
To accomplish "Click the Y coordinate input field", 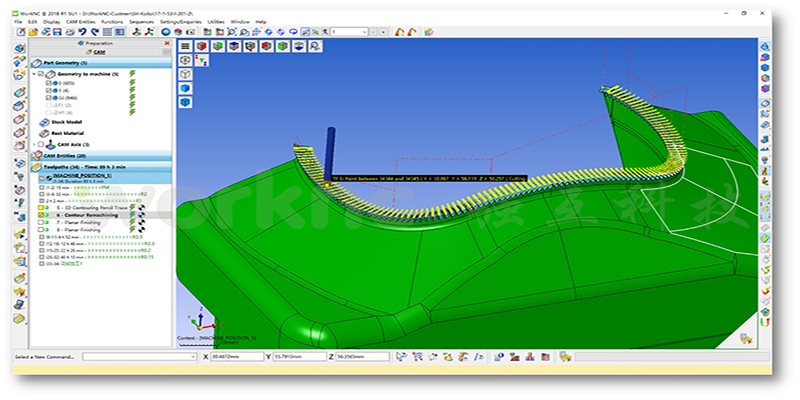I will coord(299,357).
